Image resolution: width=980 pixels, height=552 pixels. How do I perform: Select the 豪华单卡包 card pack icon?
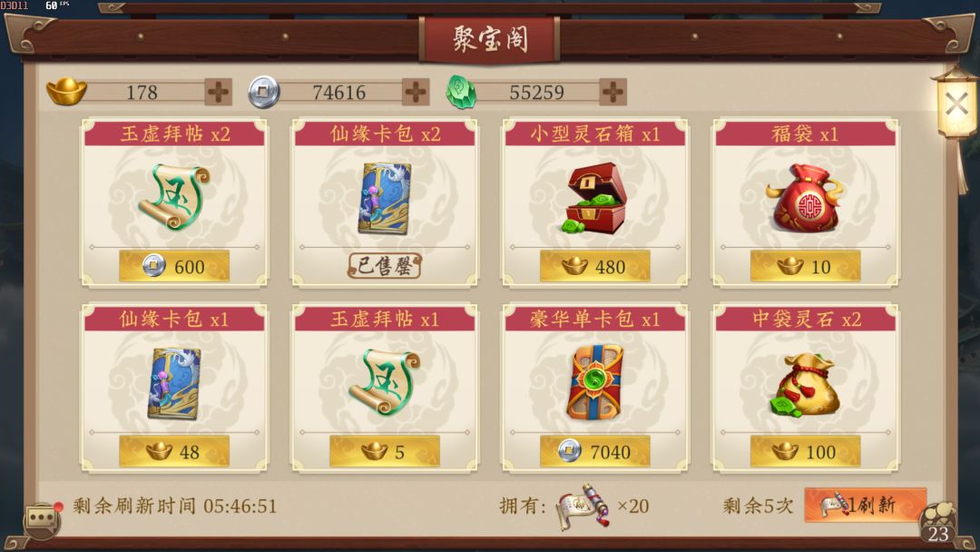pyautogui.click(x=595, y=381)
